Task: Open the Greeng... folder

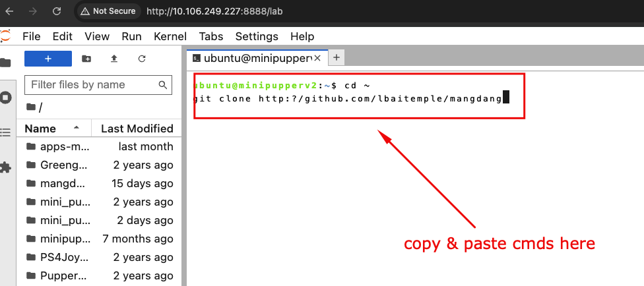Action: click(x=65, y=165)
